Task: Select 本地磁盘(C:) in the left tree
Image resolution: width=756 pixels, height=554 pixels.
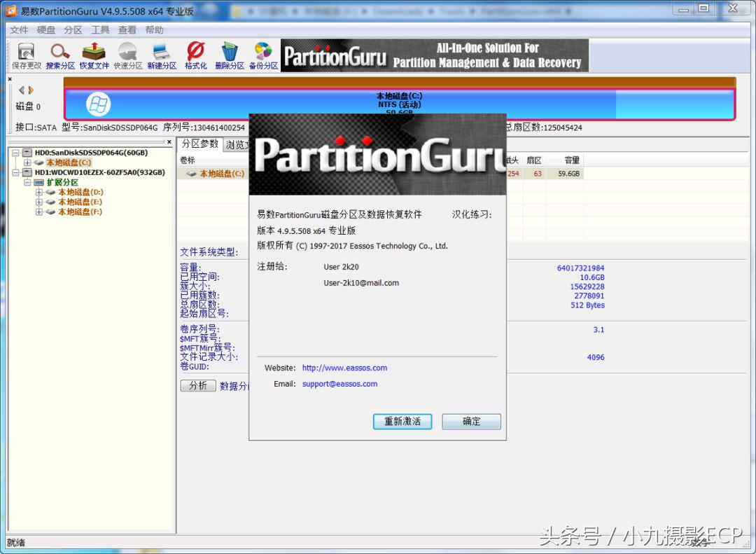Action: point(69,162)
